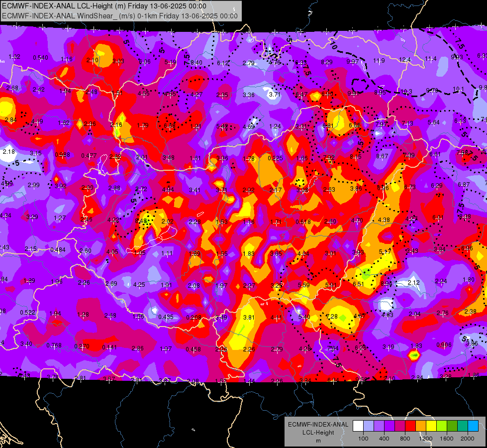
Task: Click the wind shear value '0.768'
Action: (54, 345)
